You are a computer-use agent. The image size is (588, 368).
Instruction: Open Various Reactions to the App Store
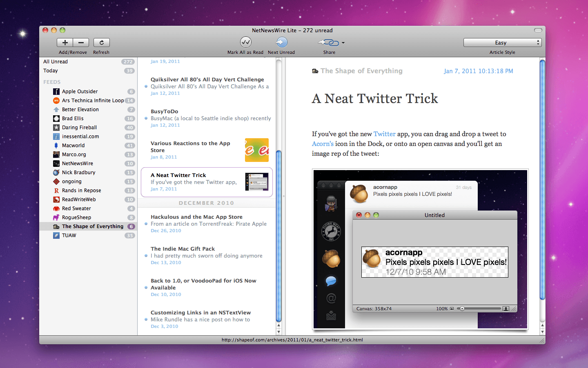click(207, 150)
